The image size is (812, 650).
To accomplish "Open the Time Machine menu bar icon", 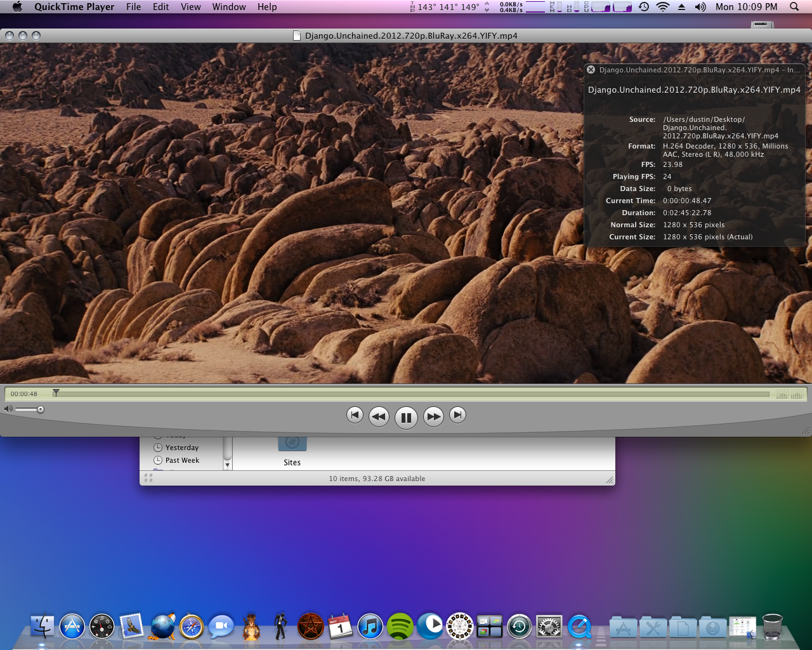I will [x=644, y=7].
